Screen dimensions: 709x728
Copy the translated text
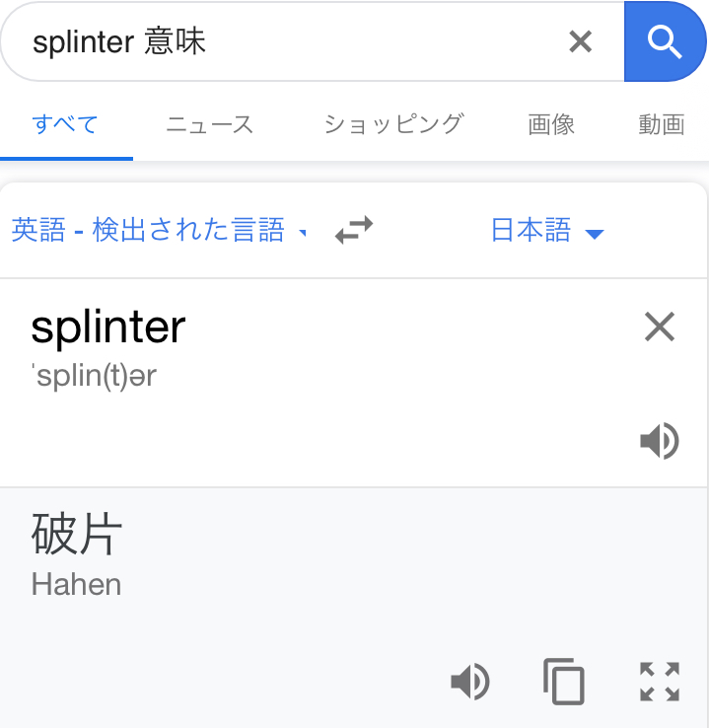[564, 681]
